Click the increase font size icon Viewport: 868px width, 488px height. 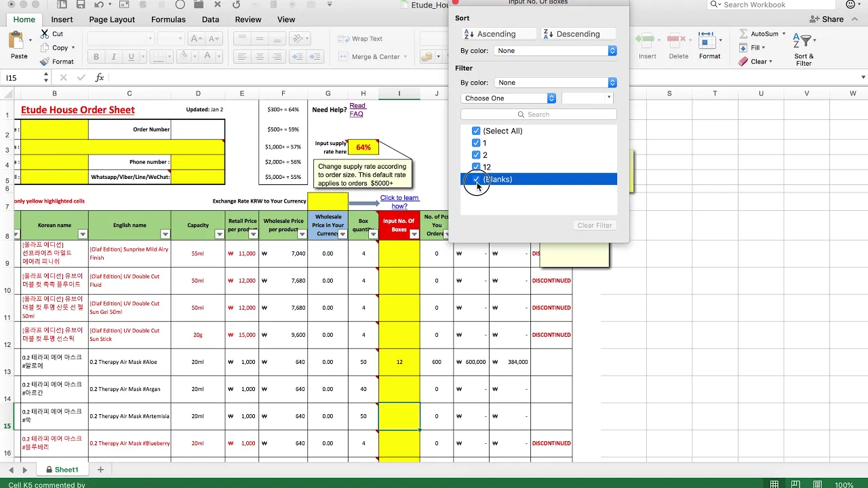tap(197, 39)
